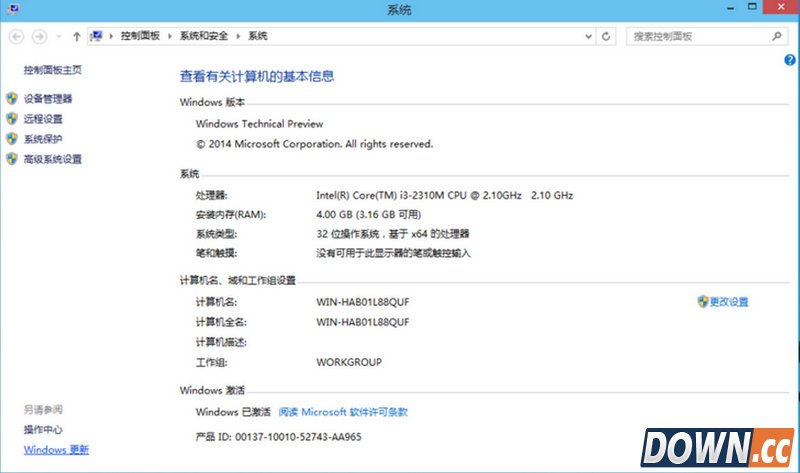The image size is (800, 473).
Task: Click the magnifier search icon
Action: pyautogui.click(x=777, y=36)
